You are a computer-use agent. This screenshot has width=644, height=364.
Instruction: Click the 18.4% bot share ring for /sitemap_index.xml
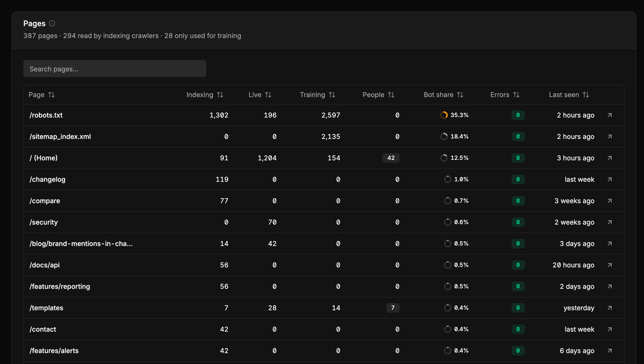point(444,137)
